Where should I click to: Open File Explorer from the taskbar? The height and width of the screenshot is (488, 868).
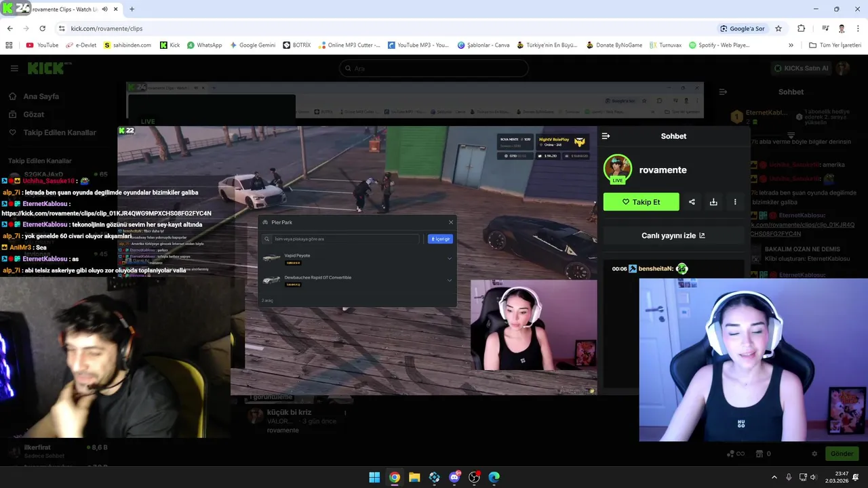414,477
